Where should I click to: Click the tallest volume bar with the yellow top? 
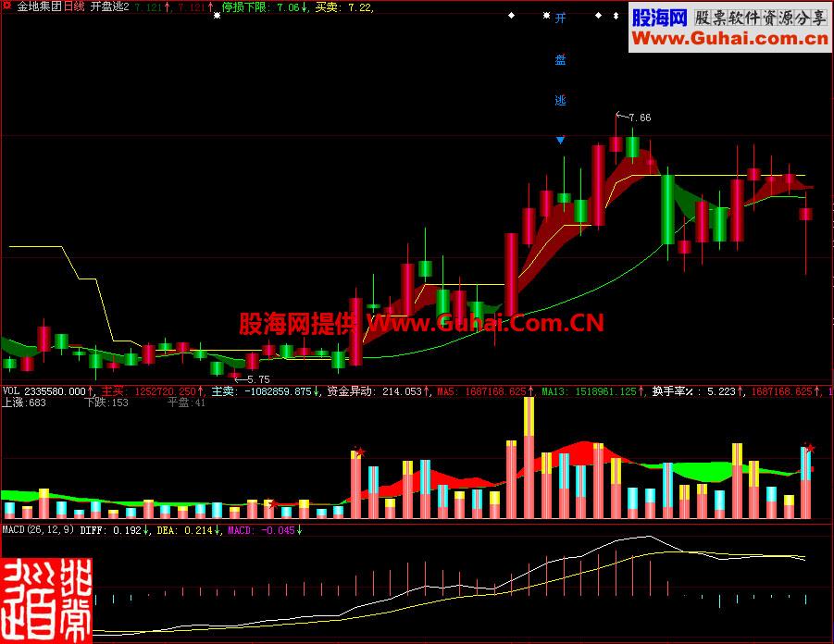click(529, 457)
